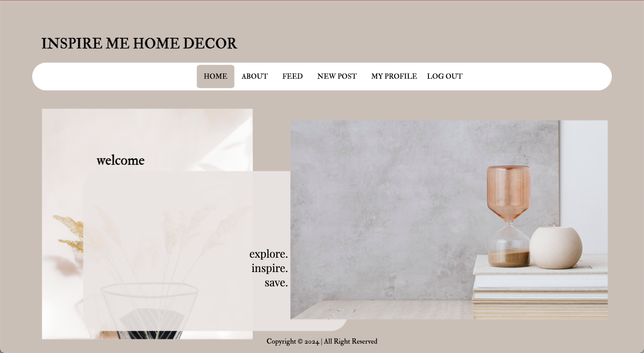Navigate to the FEED page
The image size is (644, 353).
pos(292,77)
